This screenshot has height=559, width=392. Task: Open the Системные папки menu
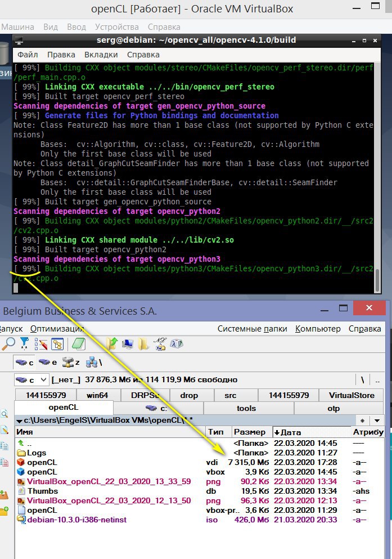(x=252, y=329)
